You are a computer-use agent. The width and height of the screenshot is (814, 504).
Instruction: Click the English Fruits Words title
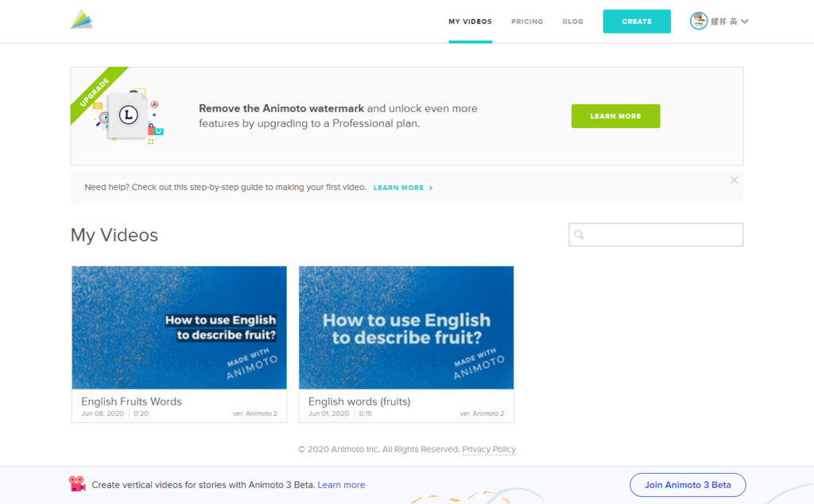131,401
